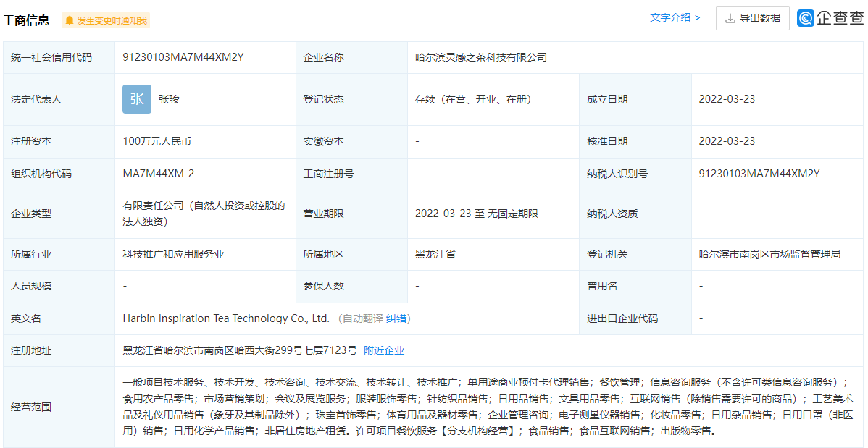This screenshot has width=868, height=448.
Task: Click the 注册地址 label cell
Action: pos(59,351)
